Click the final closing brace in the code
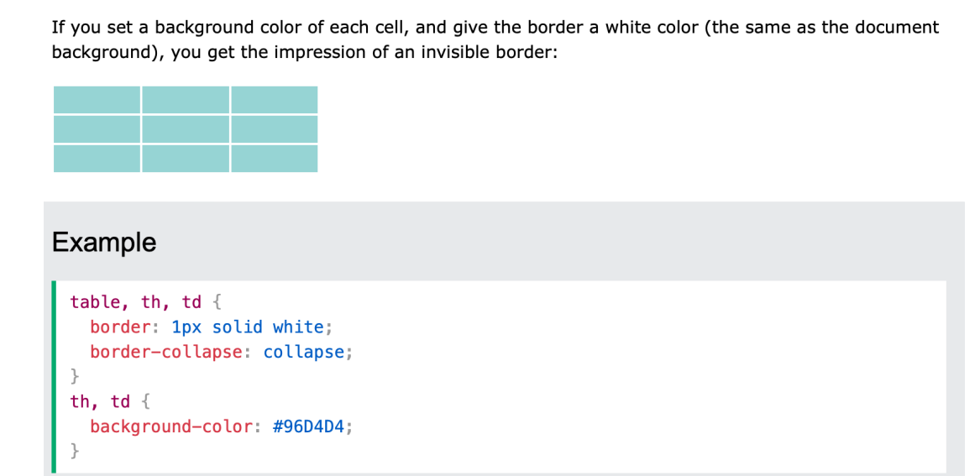The image size is (980, 476). pos(75,450)
